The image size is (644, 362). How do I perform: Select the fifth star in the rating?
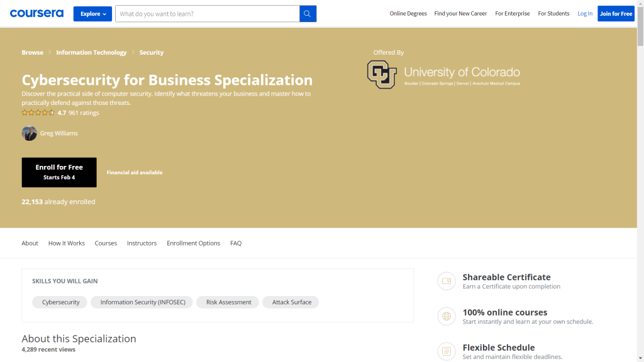tap(50, 112)
